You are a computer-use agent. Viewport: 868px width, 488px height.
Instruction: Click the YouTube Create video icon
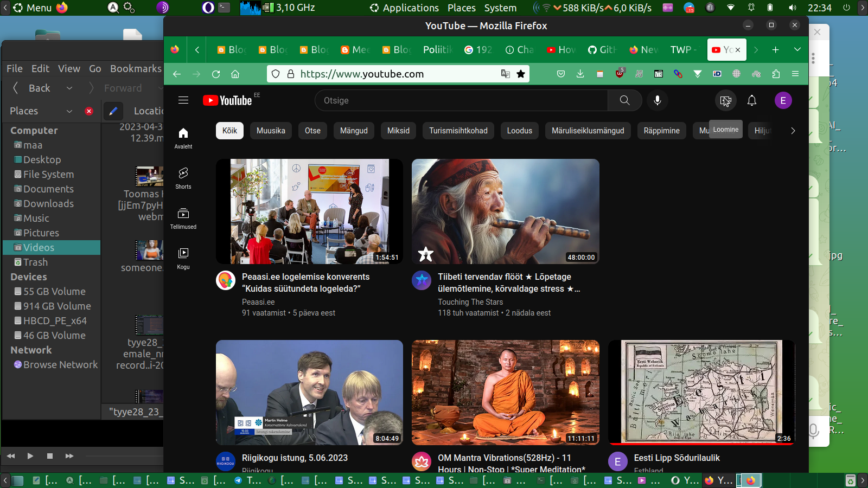tap(725, 100)
